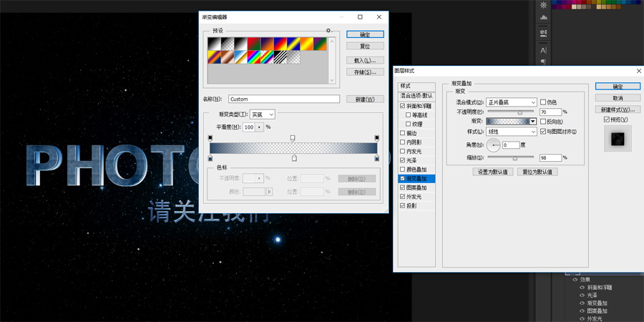Click 新建样式(W)... new style button
The image size is (644, 322).
click(618, 109)
